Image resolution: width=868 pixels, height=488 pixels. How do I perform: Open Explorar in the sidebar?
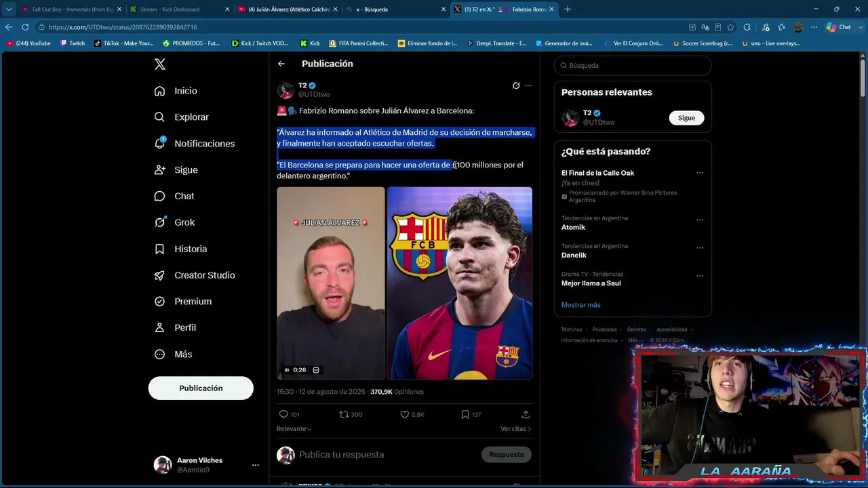point(181,117)
